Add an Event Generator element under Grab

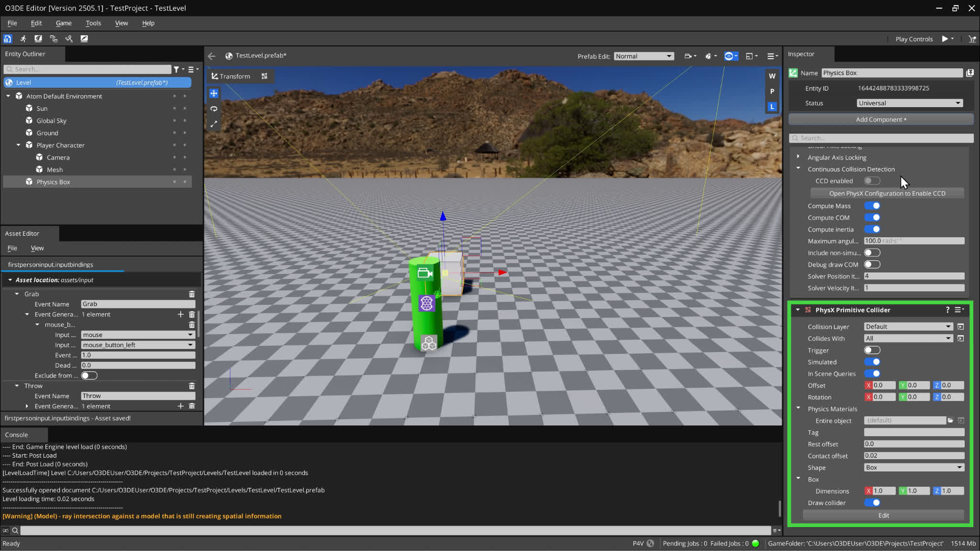pyautogui.click(x=180, y=314)
